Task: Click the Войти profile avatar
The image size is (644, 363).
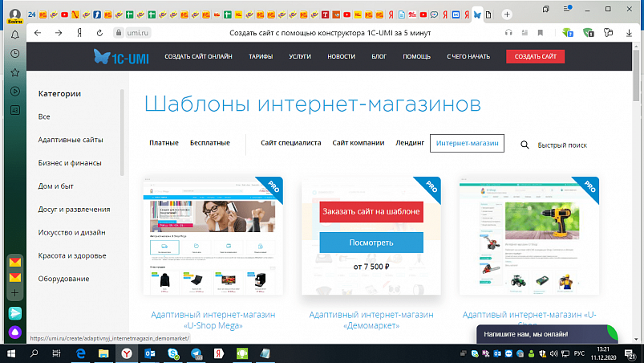Action: click(14, 15)
